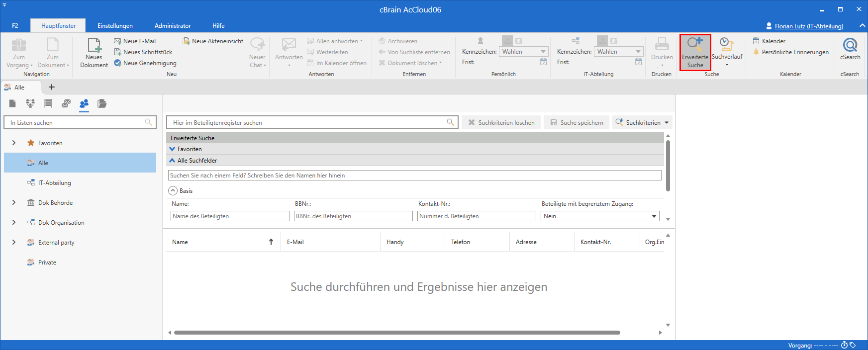The image size is (868, 350).
Task: Click the horizontal scrollbar of results
Action: click(396, 333)
